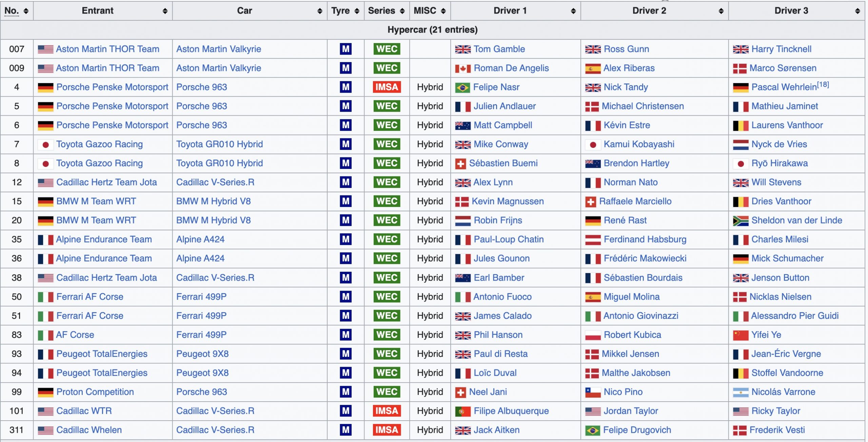The image size is (868, 442).
Task: Open BMW M Hybrid V8 link in row 15
Action: (213, 201)
